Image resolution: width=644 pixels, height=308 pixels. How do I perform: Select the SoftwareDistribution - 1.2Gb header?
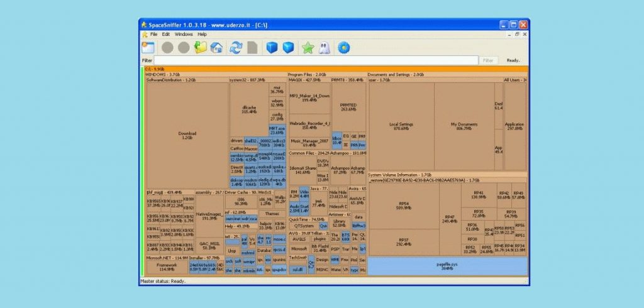(x=187, y=80)
